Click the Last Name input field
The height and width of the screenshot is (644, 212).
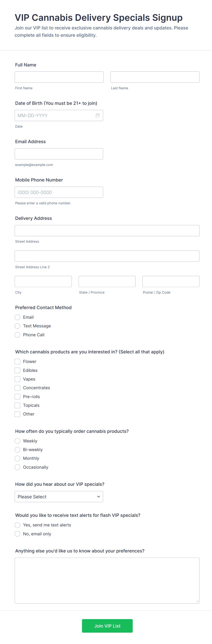tap(155, 77)
